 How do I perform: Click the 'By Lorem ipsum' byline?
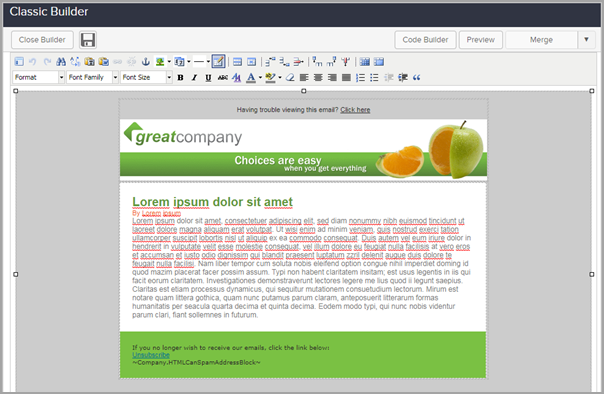tap(156, 213)
